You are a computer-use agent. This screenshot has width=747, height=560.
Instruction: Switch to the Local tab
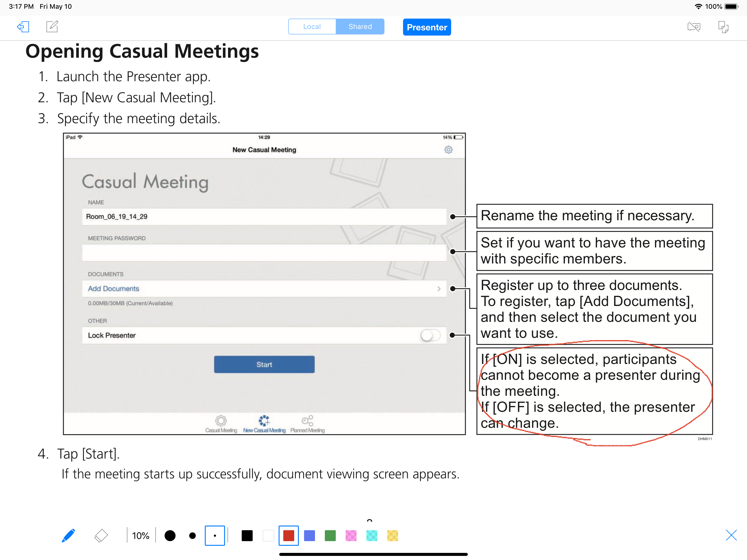[312, 27]
